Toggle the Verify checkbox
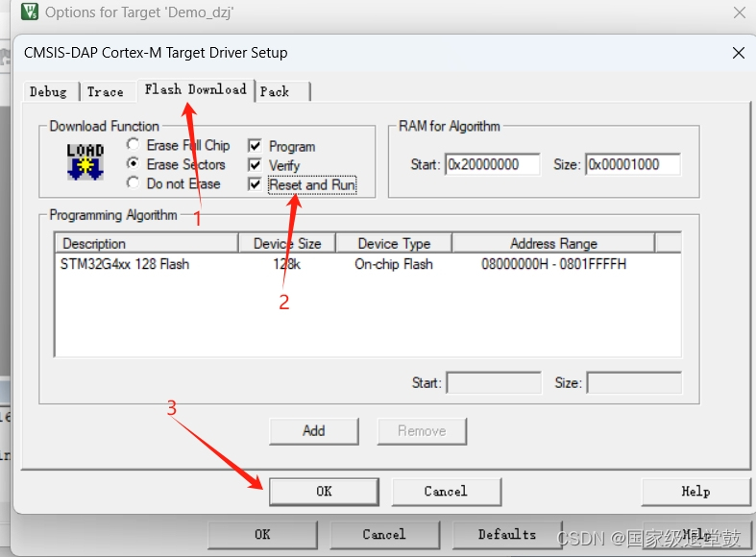Viewport: 756px width, 557px height. click(x=255, y=165)
